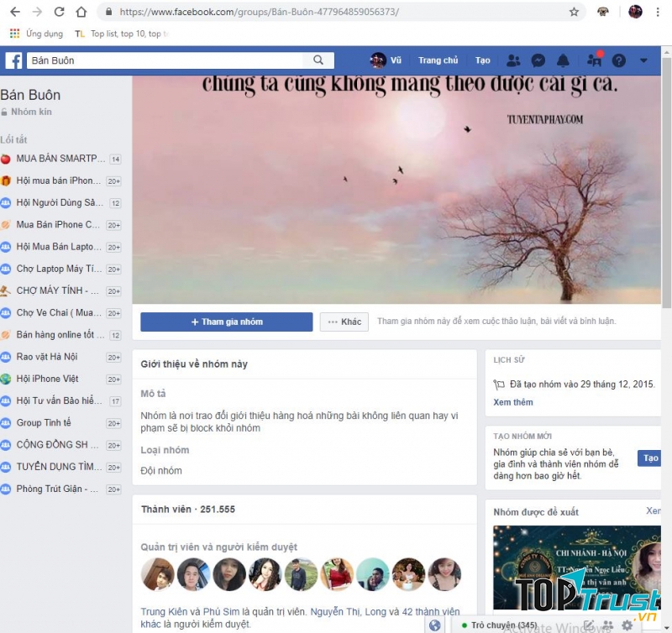672x633 pixels.
Task: Reload the page in browser
Action: click(x=59, y=12)
